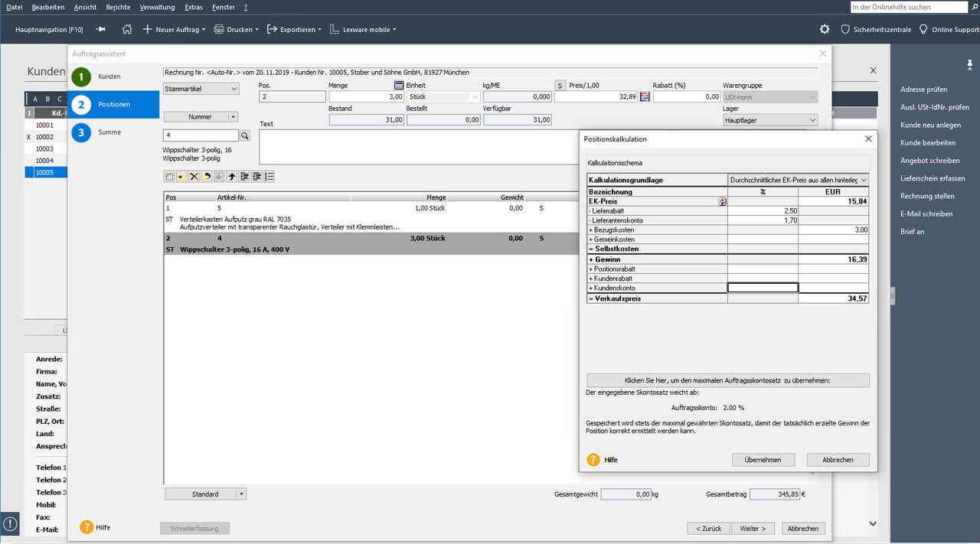The width and height of the screenshot is (980, 544).
Task: Toggle the list view icon in positions toolbar
Action: pos(269,176)
